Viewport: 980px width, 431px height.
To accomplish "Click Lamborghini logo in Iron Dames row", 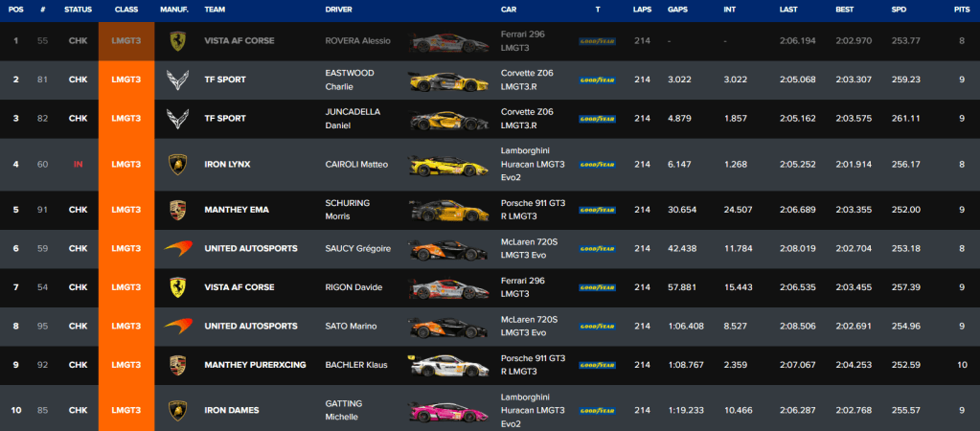I will coord(177,410).
